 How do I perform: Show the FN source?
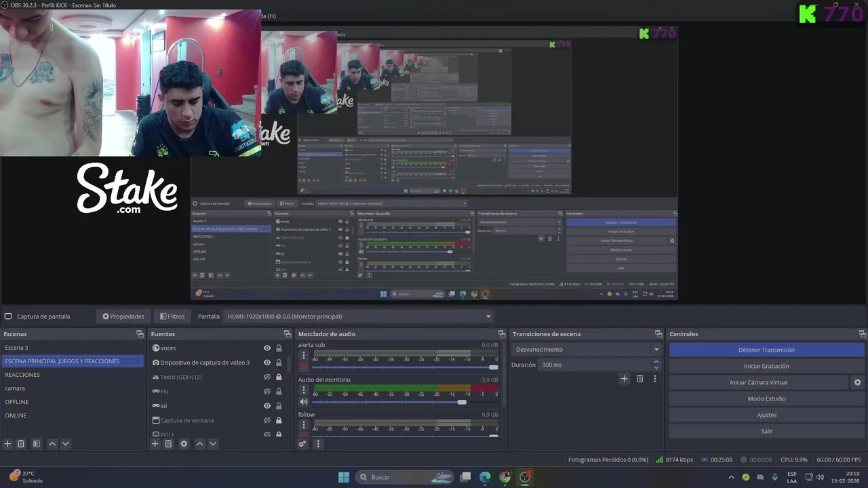(x=267, y=392)
